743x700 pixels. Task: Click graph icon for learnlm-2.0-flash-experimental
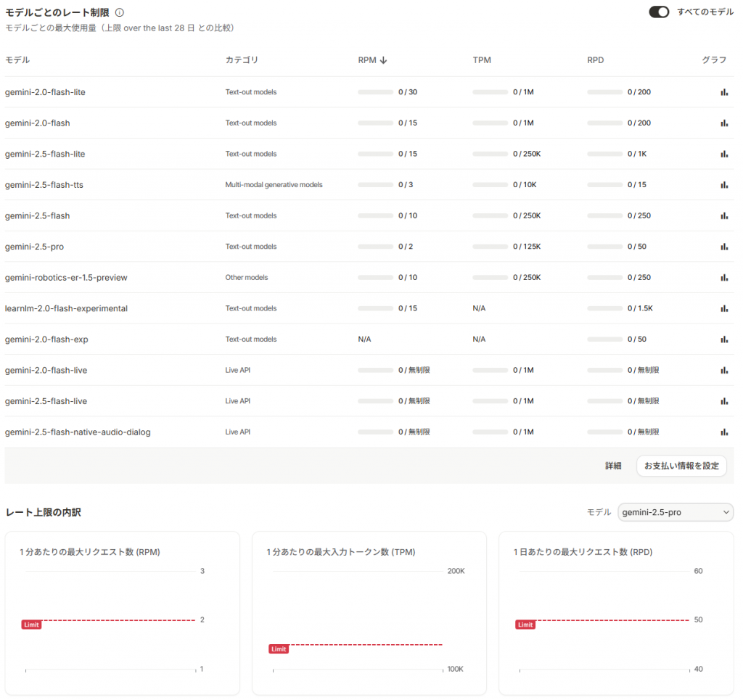(723, 308)
